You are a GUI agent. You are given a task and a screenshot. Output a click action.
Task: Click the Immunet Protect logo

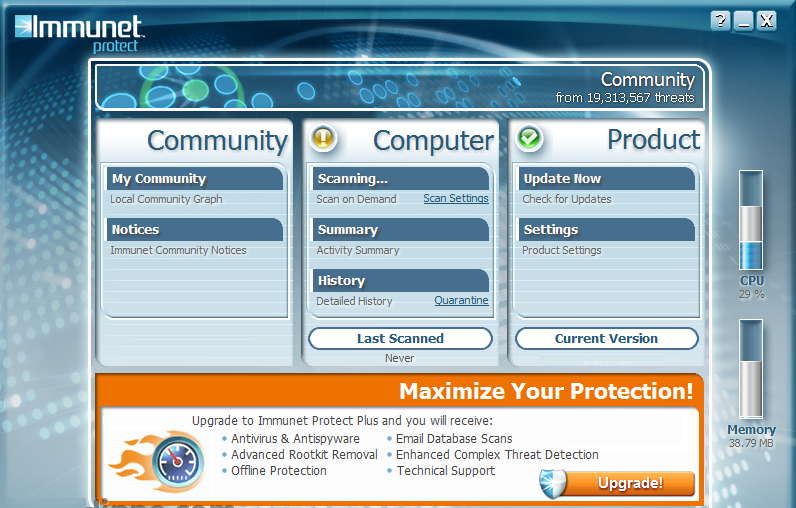click(x=79, y=33)
